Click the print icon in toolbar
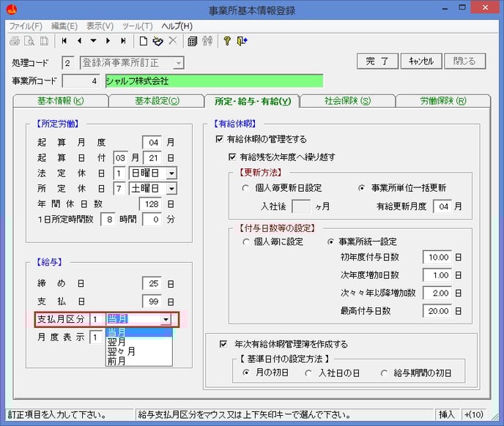The image size is (504, 426). [x=15, y=41]
